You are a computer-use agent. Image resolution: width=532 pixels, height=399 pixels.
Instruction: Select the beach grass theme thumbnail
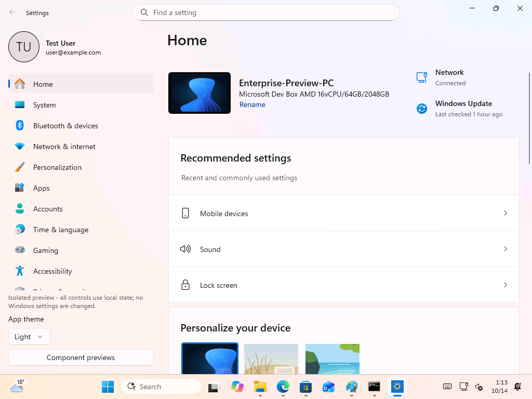(271, 358)
